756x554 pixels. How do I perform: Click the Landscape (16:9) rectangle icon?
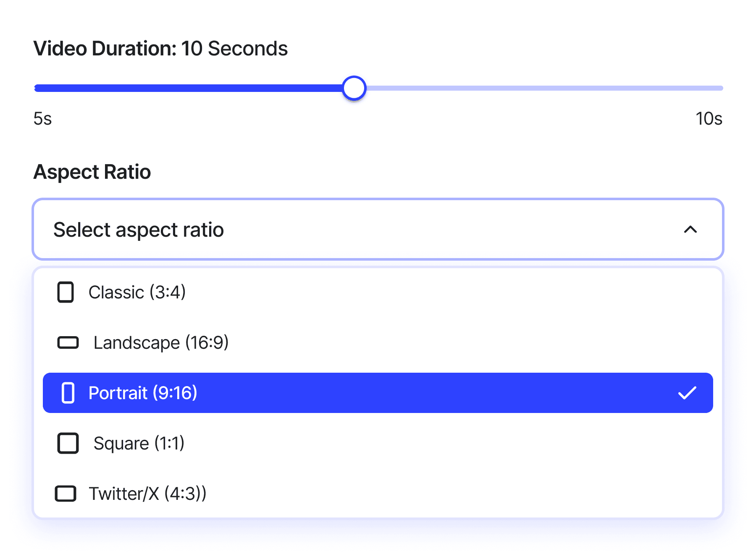coord(68,342)
